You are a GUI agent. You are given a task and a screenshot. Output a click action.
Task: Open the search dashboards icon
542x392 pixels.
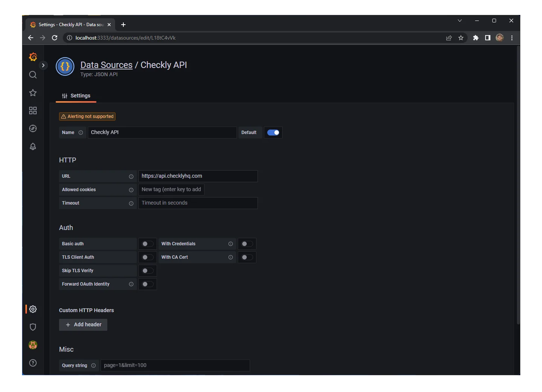tap(33, 75)
